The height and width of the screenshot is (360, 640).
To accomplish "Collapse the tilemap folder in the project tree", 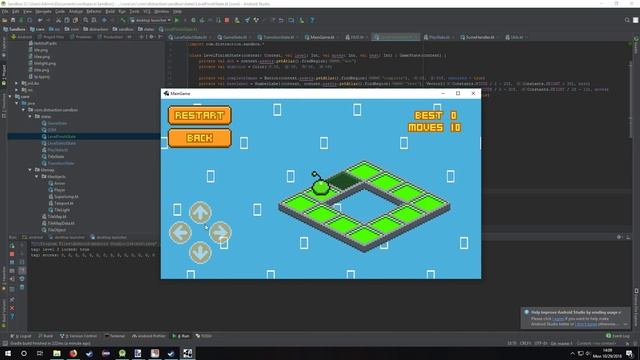I will [30, 170].
